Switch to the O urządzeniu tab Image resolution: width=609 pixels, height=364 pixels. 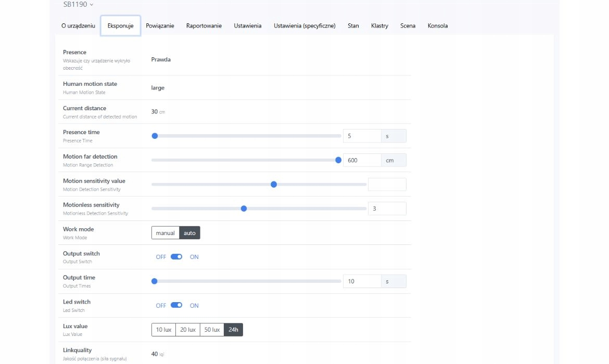coord(78,25)
